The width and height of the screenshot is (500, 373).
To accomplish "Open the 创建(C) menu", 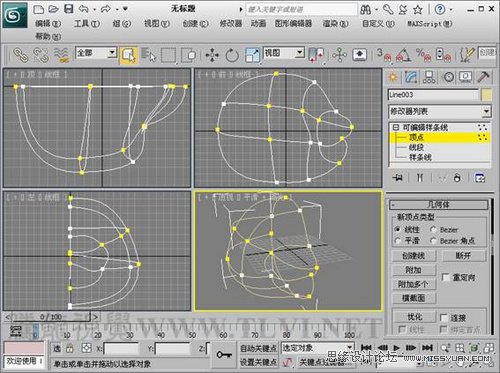I will tap(195, 23).
